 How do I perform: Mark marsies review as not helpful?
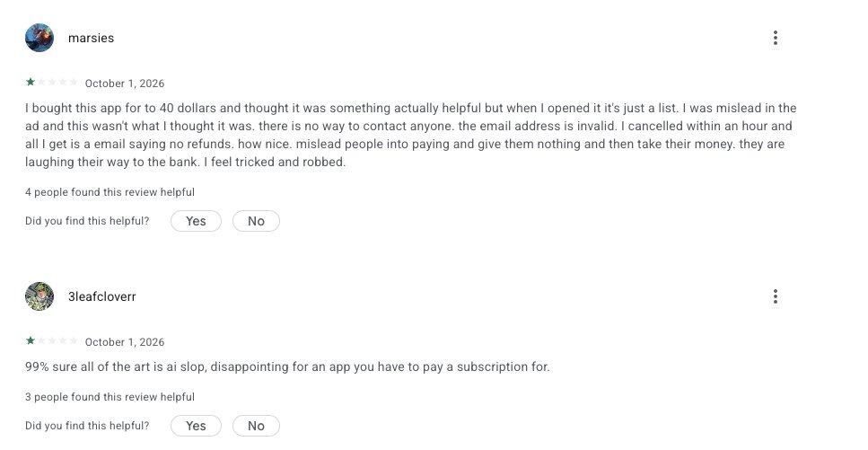coord(256,221)
